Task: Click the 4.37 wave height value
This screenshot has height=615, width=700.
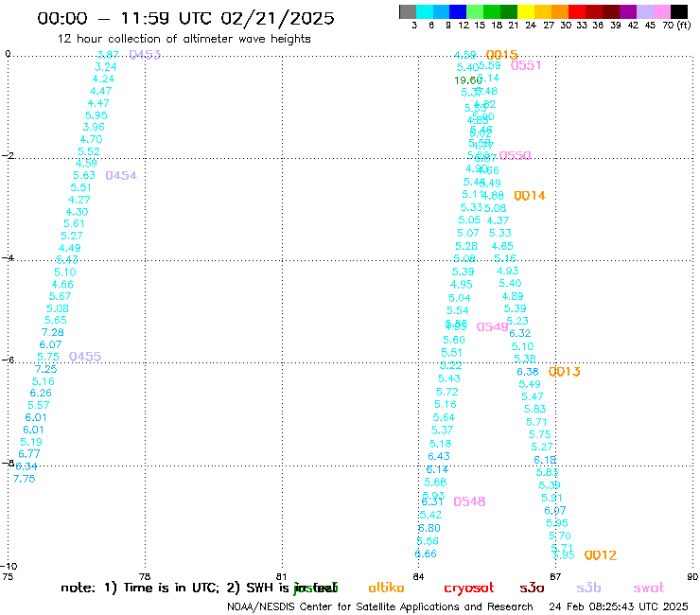Action: (498, 220)
